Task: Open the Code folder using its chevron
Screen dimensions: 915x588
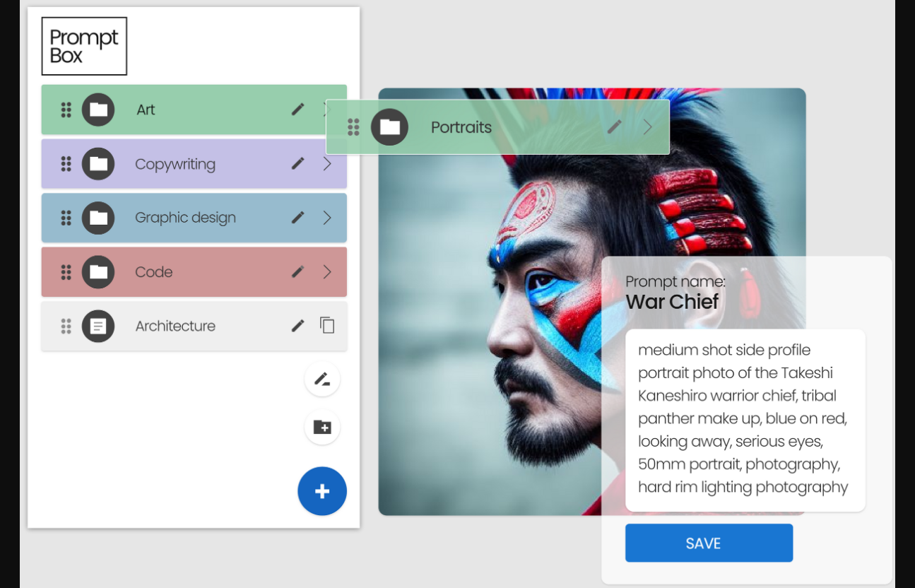Action: (327, 272)
